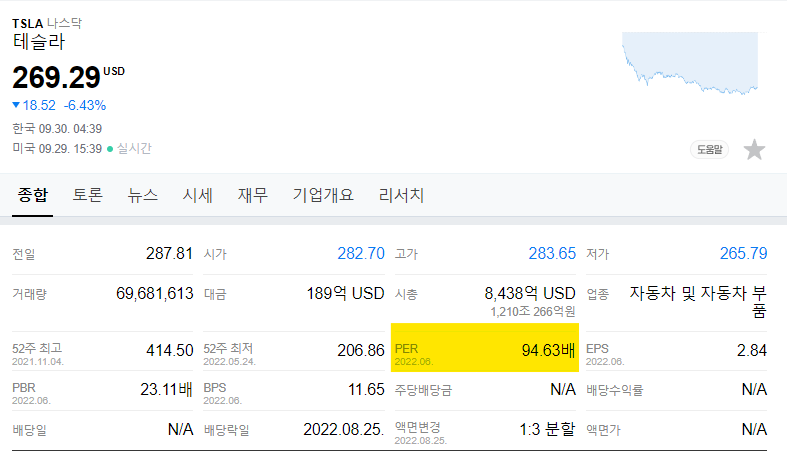Click the change rate -6.43%

[85, 105]
